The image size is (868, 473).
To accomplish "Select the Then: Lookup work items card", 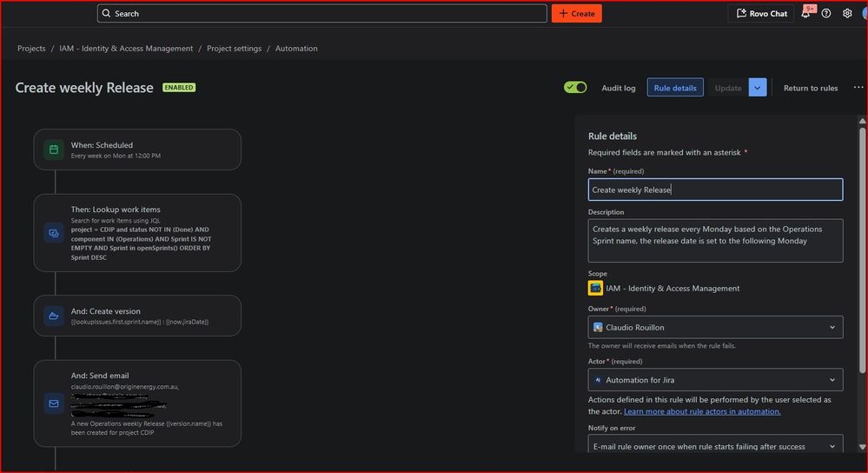I will tap(137, 233).
